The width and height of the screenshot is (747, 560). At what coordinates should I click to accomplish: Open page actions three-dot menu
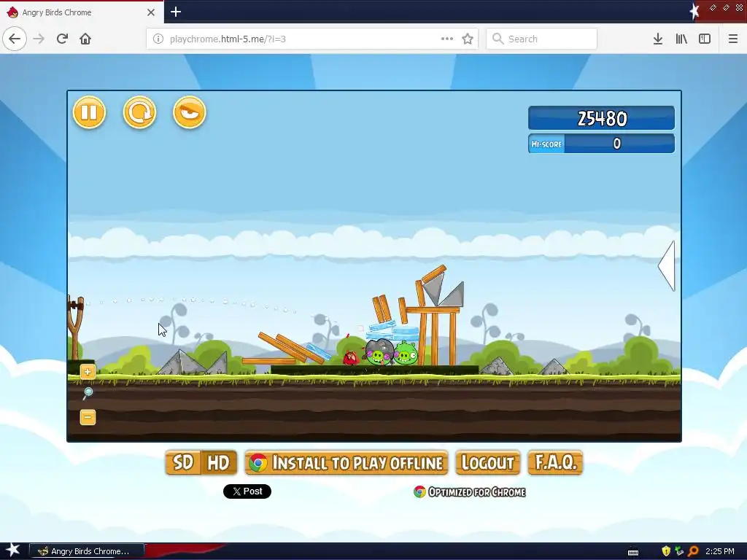click(x=447, y=39)
